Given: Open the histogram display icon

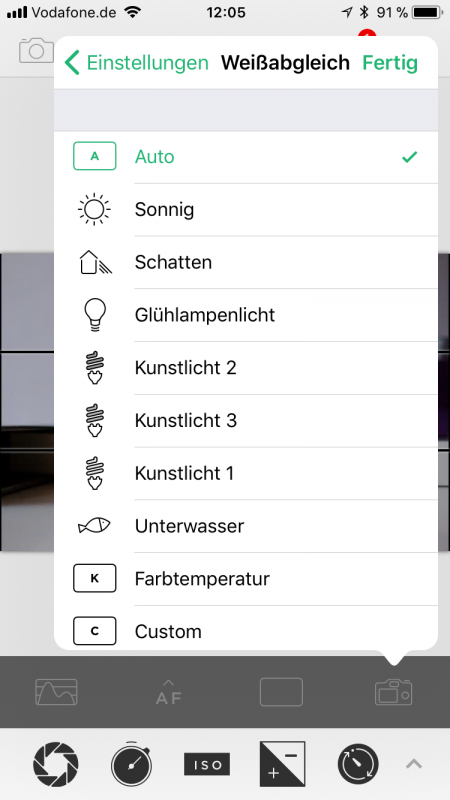Looking at the screenshot, I should tap(56, 692).
